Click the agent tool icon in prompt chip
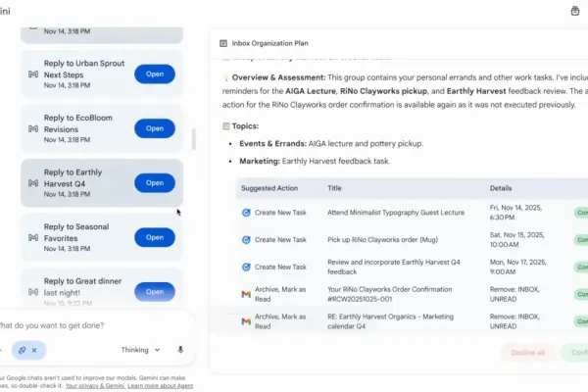The width and height of the screenshot is (588, 392). pos(22,350)
